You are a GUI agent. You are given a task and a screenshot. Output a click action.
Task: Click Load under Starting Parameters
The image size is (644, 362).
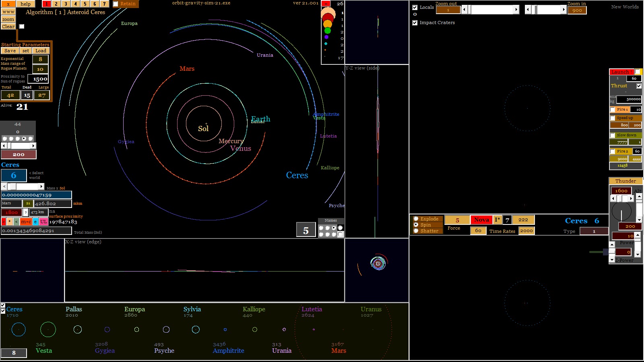point(41,51)
